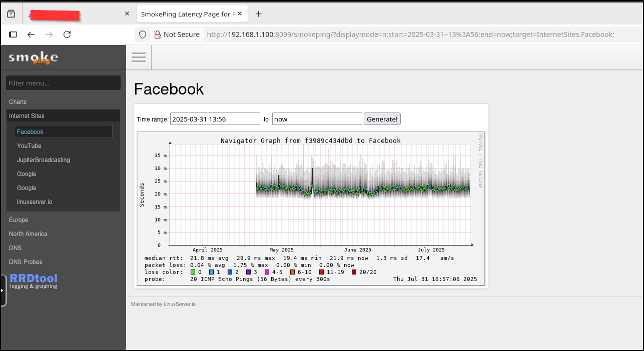The image size is (644, 351).
Task: Open the tab overview icon
Action: pyautogui.click(x=11, y=14)
